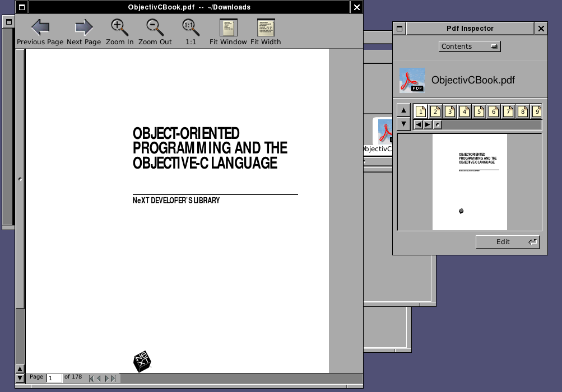Click inspector's down arrow stepper

(x=403, y=124)
